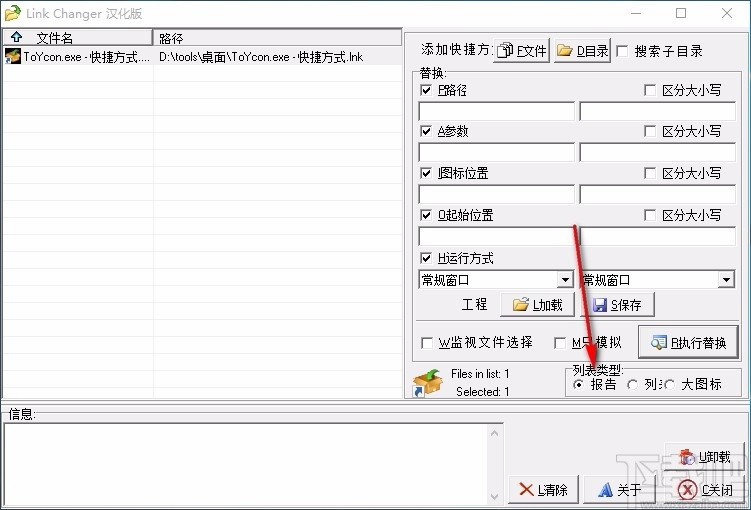This screenshot has width=751, height=510.
Task: Click the shortcut box icon beside Files in list
Action: coord(427,383)
